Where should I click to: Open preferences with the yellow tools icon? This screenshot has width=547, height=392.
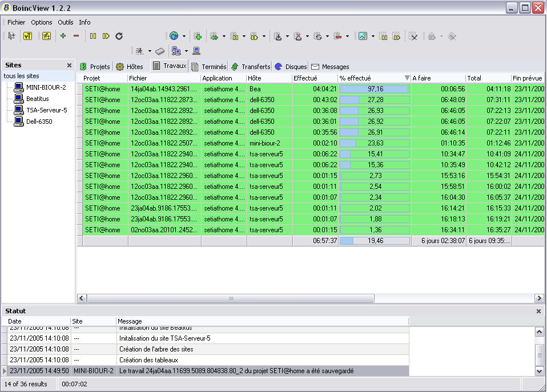point(27,36)
